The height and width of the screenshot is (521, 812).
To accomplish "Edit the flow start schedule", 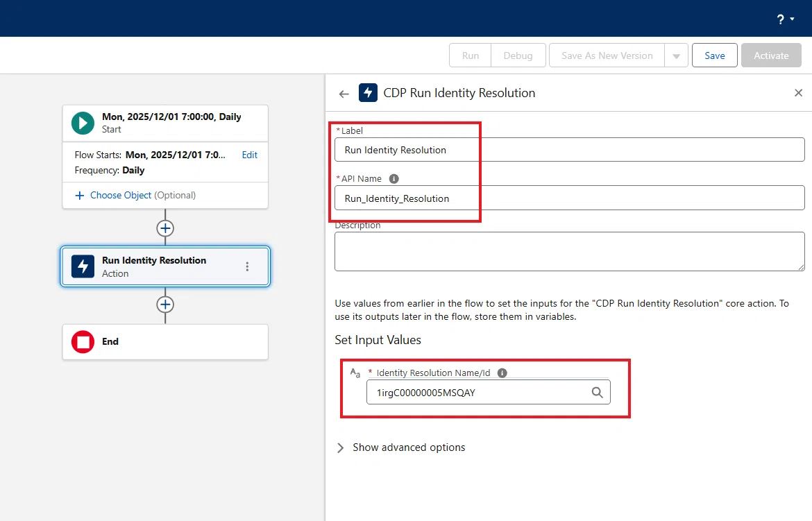I will (x=250, y=155).
